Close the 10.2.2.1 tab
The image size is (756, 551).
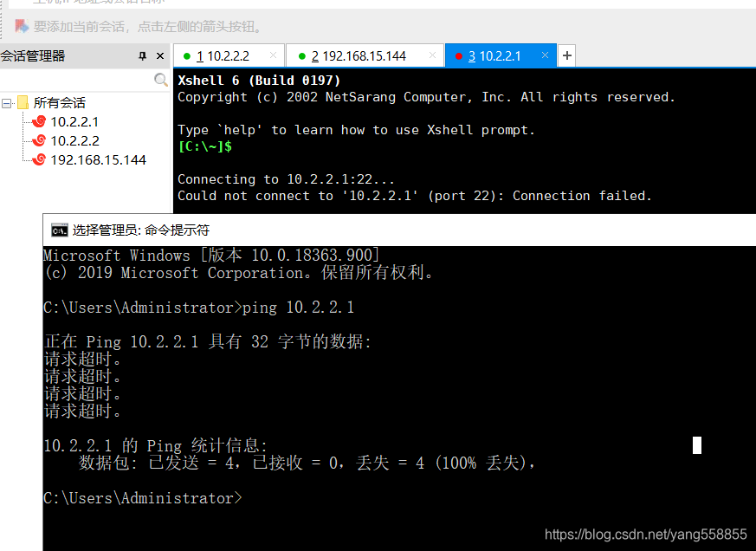coord(545,55)
